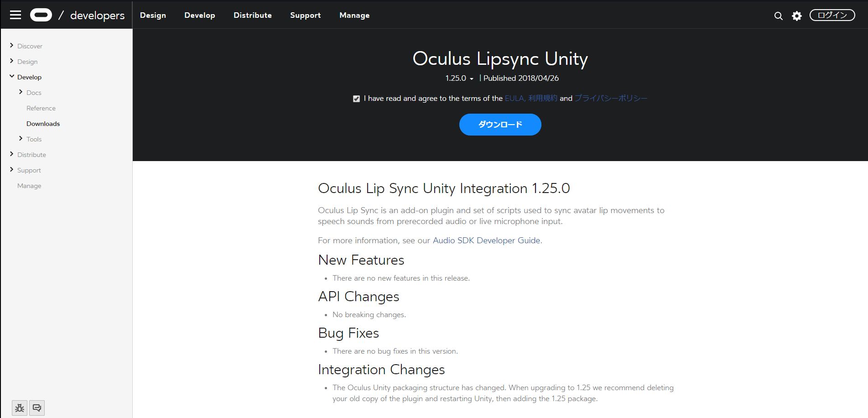This screenshot has width=868, height=418.
Task: Open the Support menu in top navigation
Action: click(305, 15)
